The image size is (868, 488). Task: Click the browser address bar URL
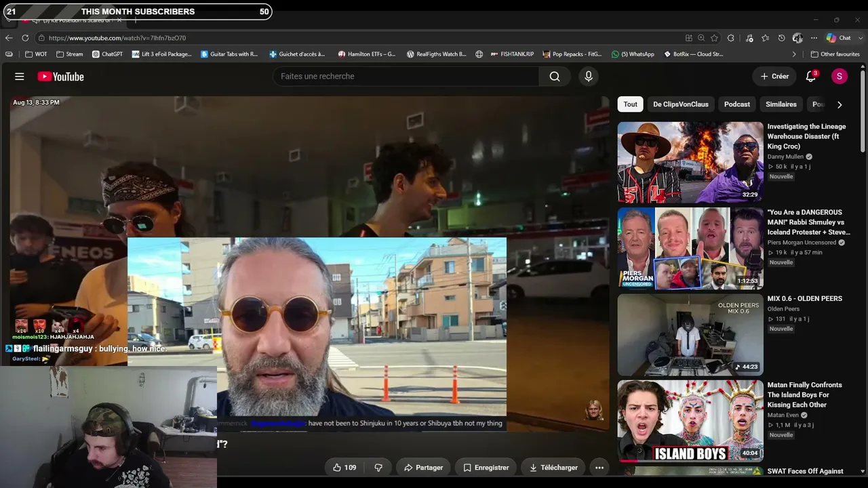pyautogui.click(x=117, y=38)
